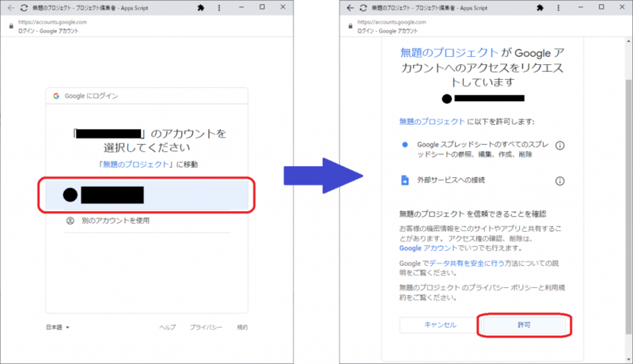Go back in right permission window
Viewport: 633px width, 364px height.
[350, 8]
